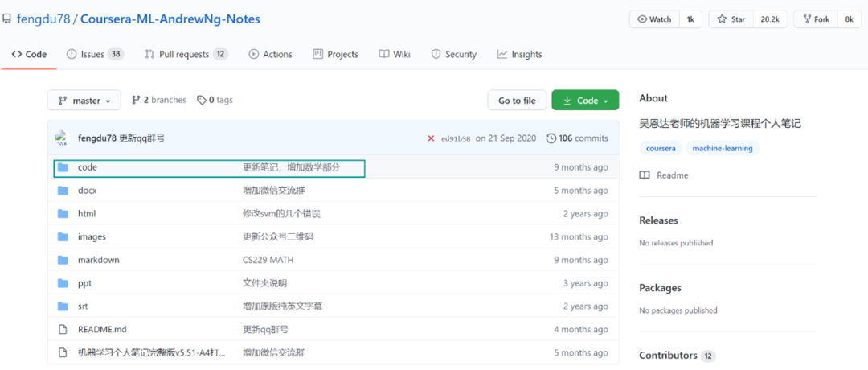Open the Wiki tab

pyautogui.click(x=395, y=54)
